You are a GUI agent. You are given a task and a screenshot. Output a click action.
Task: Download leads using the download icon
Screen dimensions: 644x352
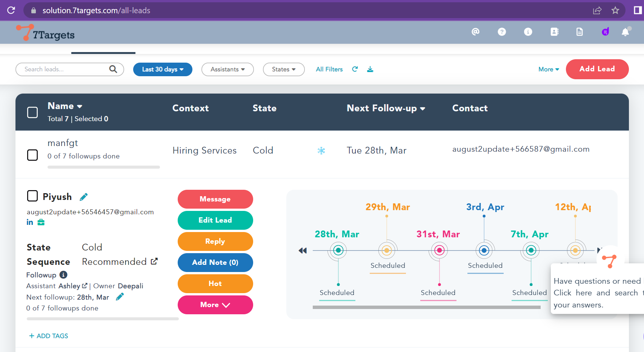370,69
